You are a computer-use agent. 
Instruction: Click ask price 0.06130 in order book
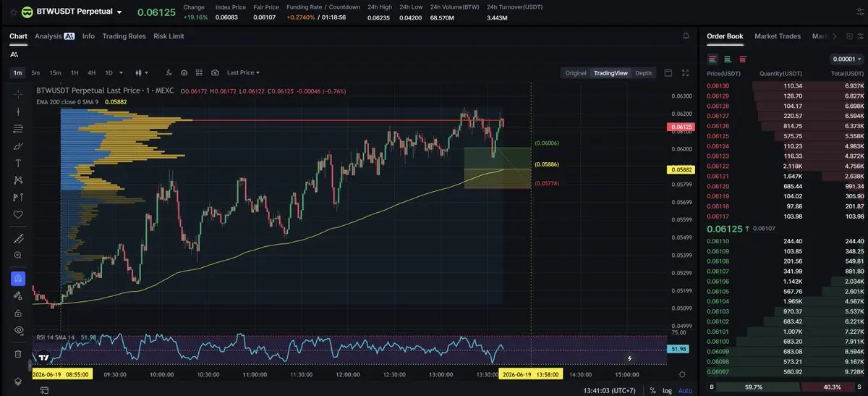tap(718, 86)
